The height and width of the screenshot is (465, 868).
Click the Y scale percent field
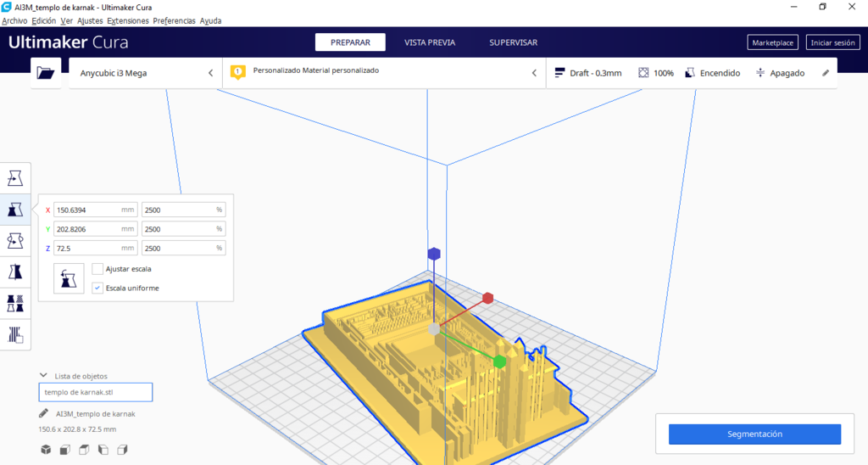click(x=184, y=229)
